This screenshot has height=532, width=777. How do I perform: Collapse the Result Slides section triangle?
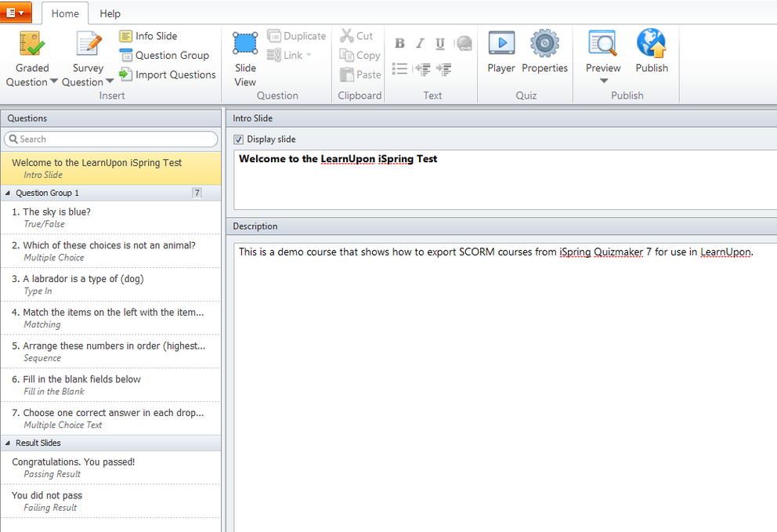pyautogui.click(x=7, y=443)
